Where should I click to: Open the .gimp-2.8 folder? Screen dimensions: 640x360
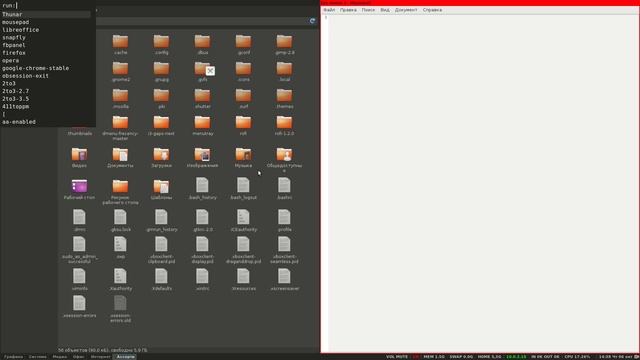(284, 44)
